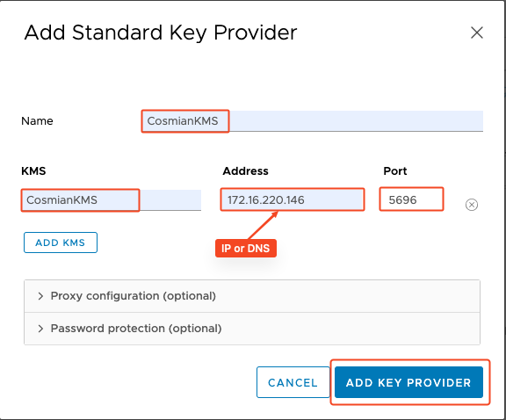Expand the Password protection chevron
This screenshot has width=506, height=420.
click(40, 329)
